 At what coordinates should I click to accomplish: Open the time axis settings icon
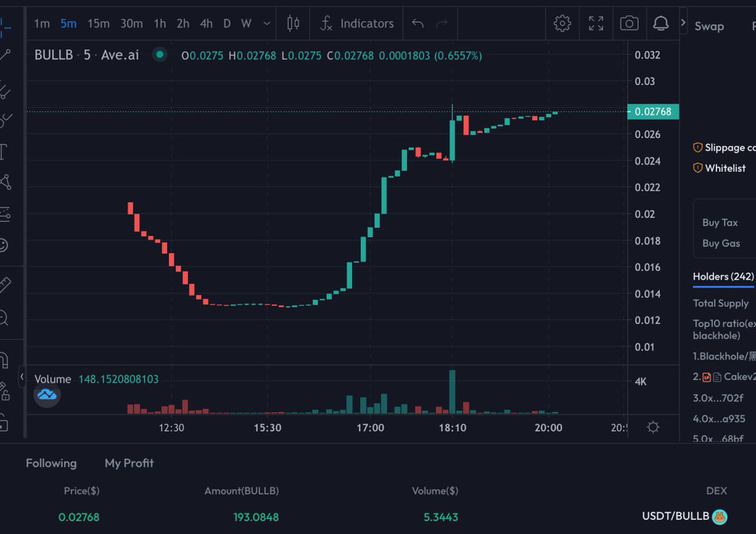653,428
